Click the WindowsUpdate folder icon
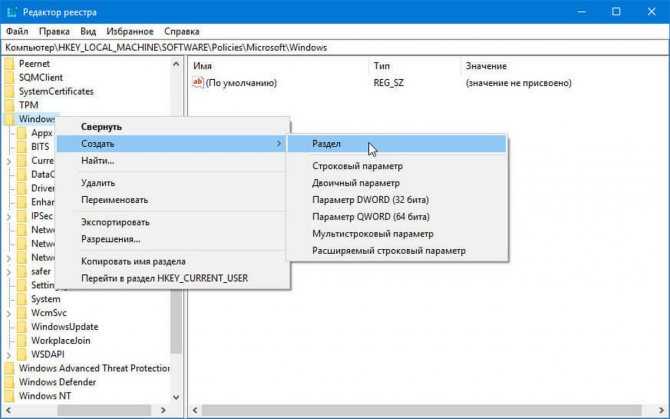 (22, 327)
